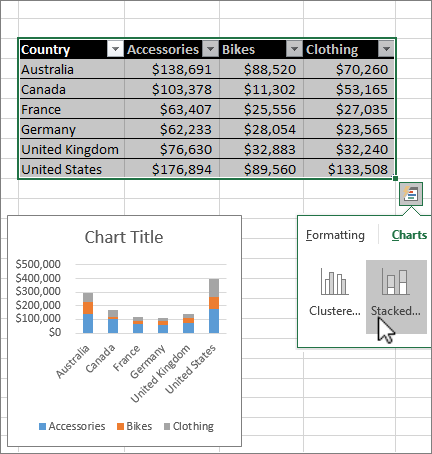This screenshot has width=432, height=454.
Task: Switch to the Formatting tab
Action: click(x=335, y=235)
